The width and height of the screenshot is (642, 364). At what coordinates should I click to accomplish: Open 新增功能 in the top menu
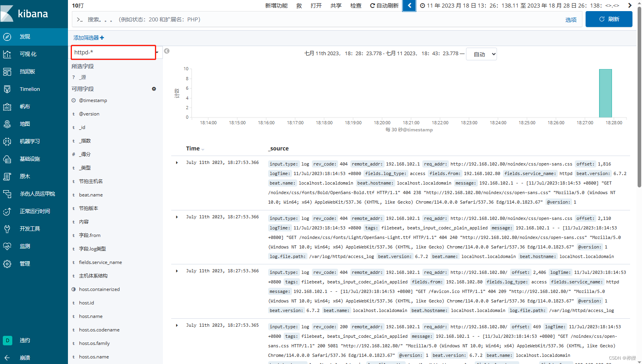pyautogui.click(x=276, y=6)
